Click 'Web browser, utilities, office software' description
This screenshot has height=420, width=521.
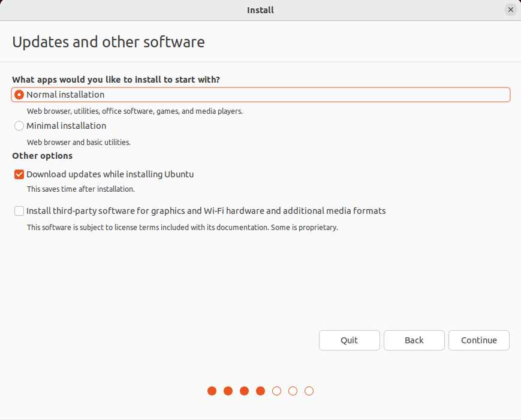pyautogui.click(x=135, y=111)
